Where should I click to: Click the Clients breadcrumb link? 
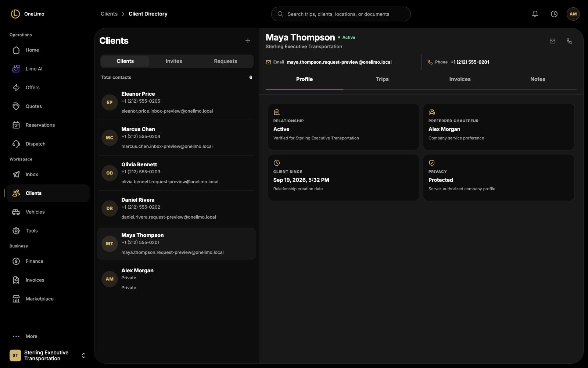[x=109, y=14]
